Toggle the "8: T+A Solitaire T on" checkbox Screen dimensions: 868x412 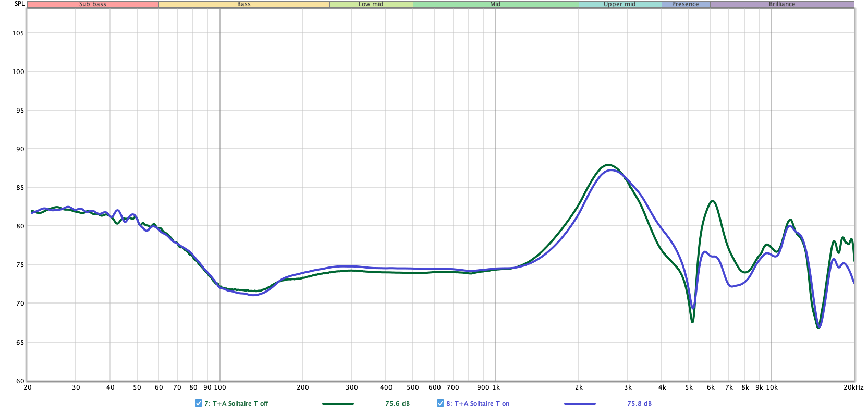click(x=441, y=403)
